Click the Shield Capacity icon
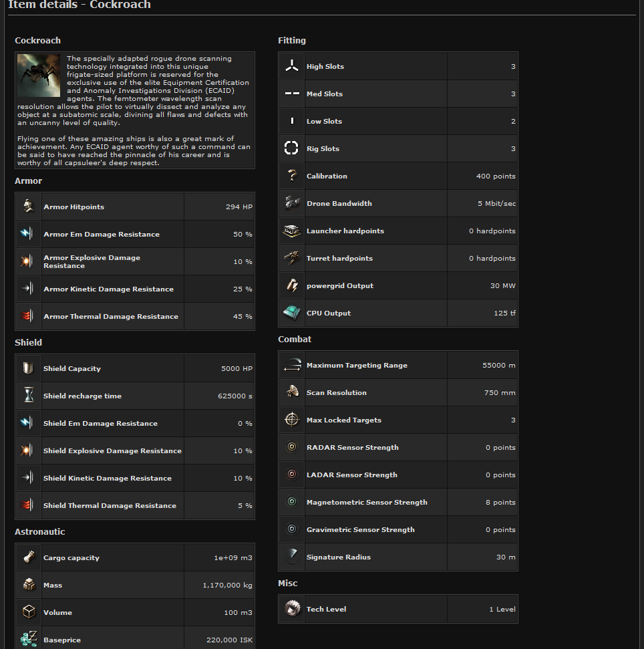 pyautogui.click(x=28, y=368)
